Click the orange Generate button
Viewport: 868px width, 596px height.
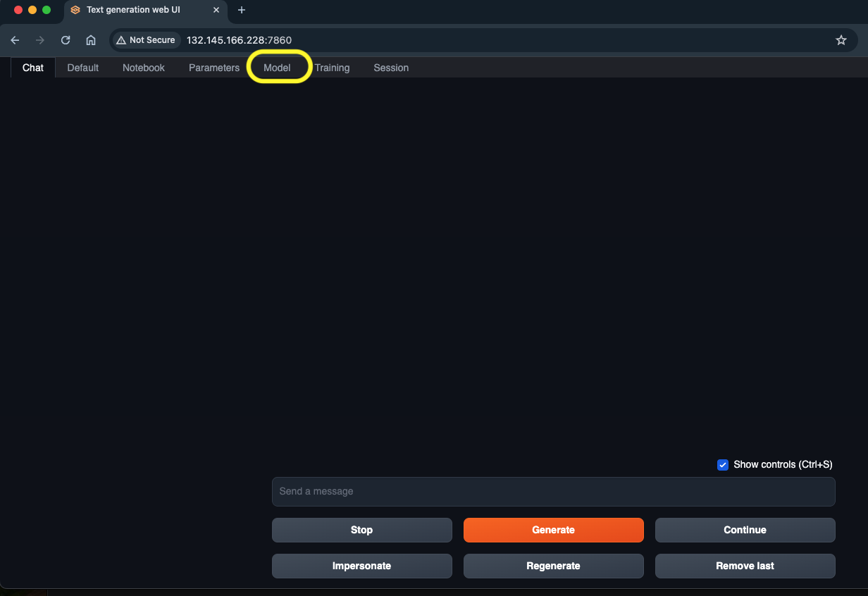(553, 530)
